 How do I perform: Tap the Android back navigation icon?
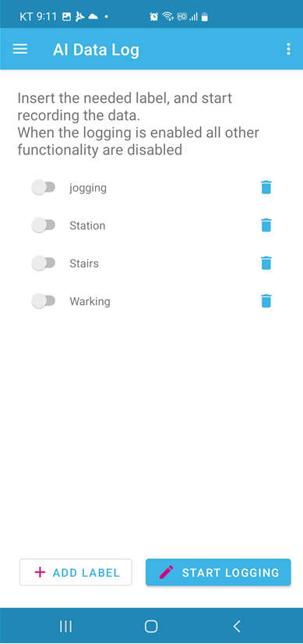(237, 626)
